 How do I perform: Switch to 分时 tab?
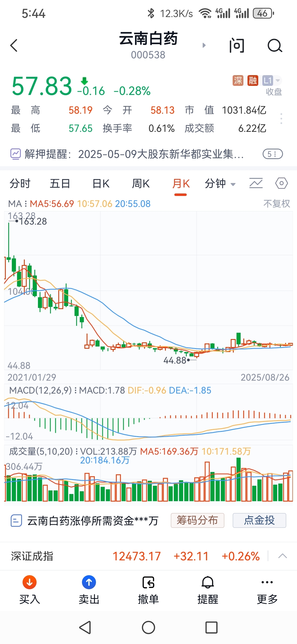[20, 183]
